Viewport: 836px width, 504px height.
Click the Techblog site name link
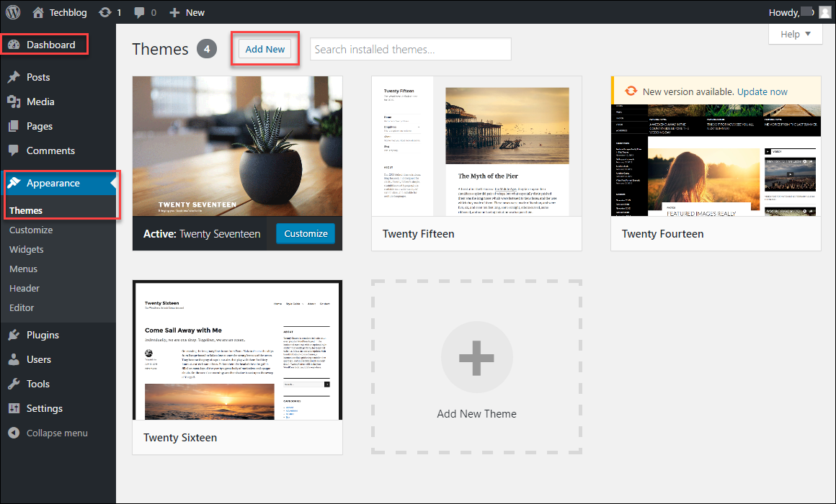point(68,12)
